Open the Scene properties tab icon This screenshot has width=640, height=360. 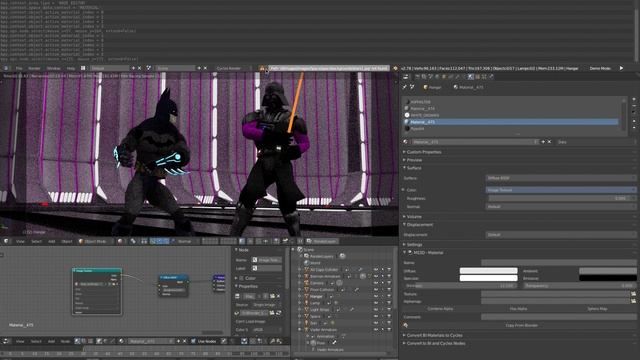click(430, 76)
